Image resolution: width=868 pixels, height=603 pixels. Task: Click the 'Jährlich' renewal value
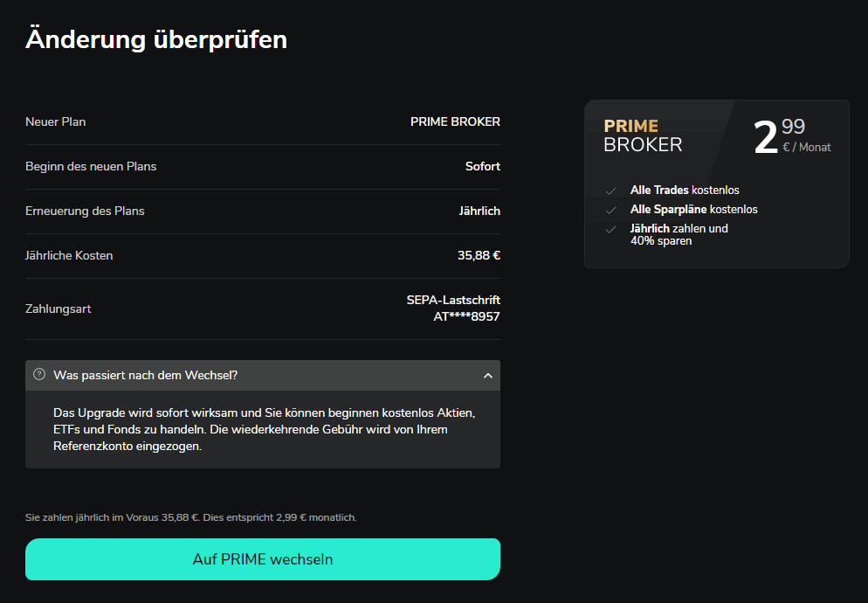[479, 211]
